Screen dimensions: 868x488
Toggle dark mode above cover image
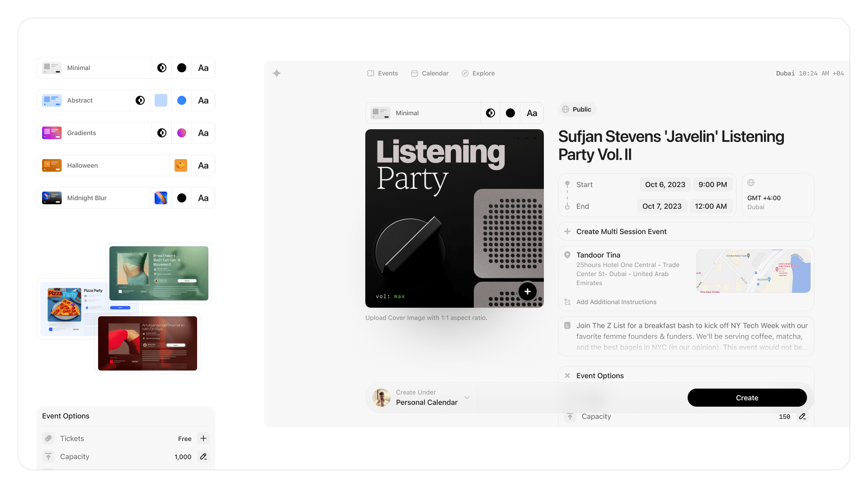[491, 113]
